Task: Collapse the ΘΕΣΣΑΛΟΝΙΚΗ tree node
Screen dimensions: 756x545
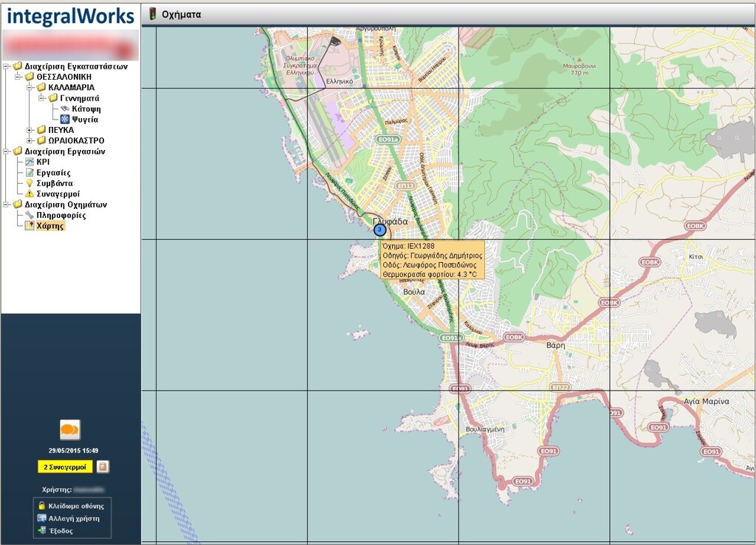Action: 18,77
